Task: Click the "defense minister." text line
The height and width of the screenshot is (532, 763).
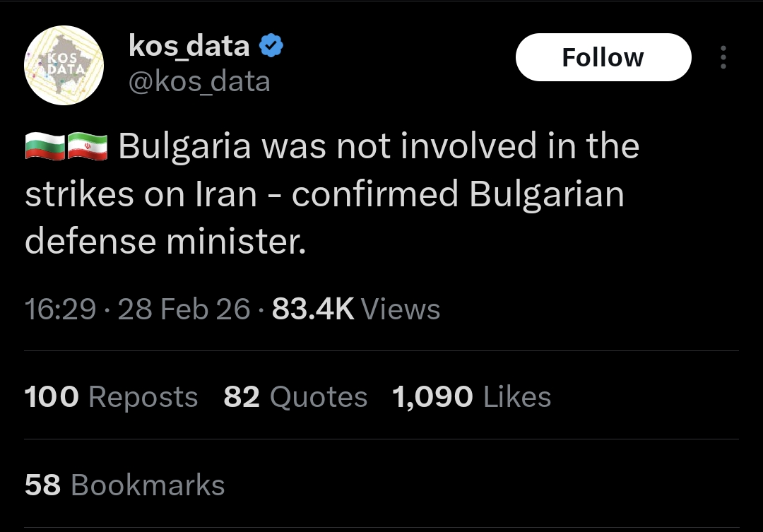Action: coord(166,242)
